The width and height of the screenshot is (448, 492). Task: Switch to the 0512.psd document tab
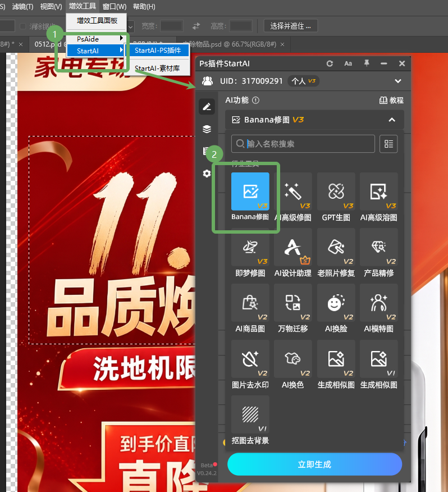48,44
